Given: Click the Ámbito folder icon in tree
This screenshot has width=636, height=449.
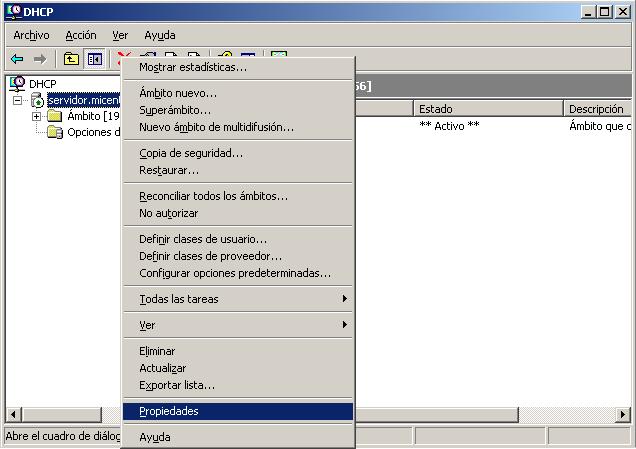Looking at the screenshot, I should [55, 116].
